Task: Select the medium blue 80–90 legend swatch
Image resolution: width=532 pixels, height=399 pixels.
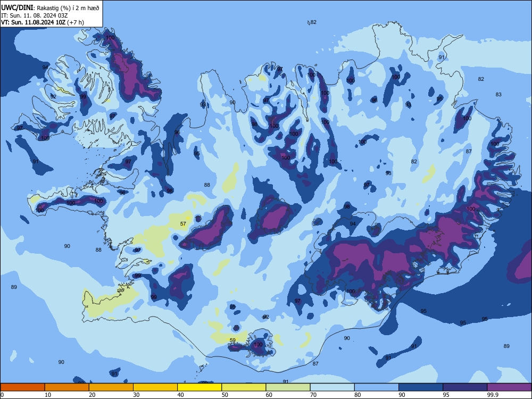Action: 377,387
